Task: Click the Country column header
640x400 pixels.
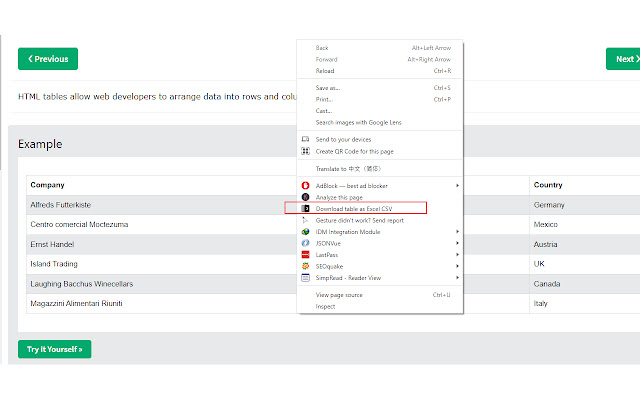Action: pyautogui.click(x=548, y=185)
